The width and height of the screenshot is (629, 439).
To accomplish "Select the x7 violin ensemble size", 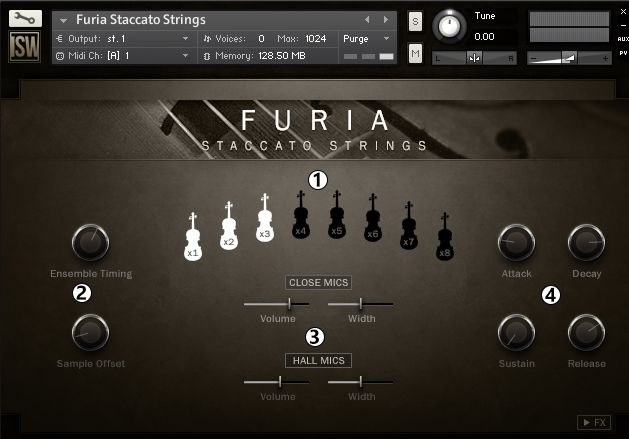I will point(409,226).
